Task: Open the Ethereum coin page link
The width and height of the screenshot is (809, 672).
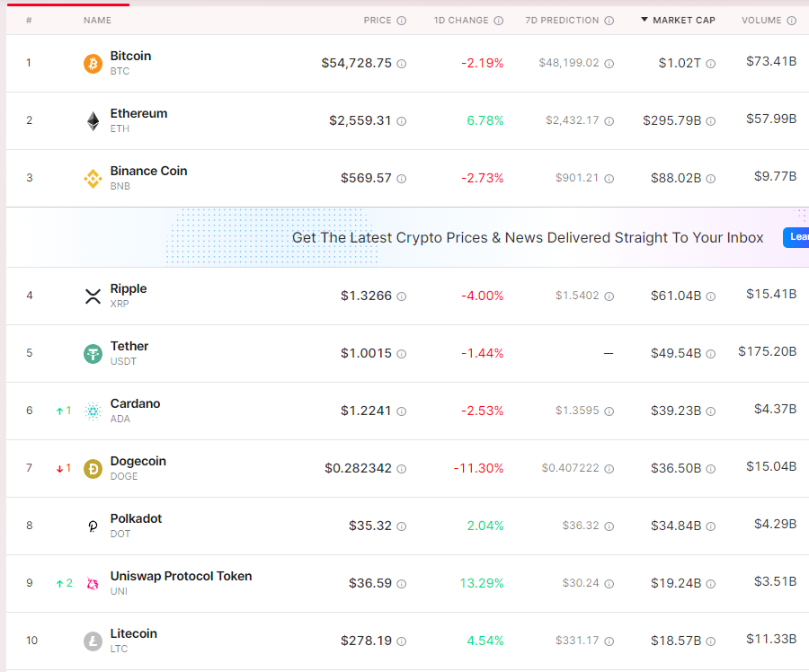Action: point(138,113)
